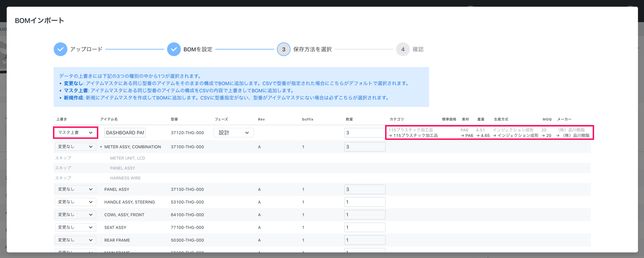Click step 4 確認 circle
Screen dimensions: 644x258
tap(402, 49)
